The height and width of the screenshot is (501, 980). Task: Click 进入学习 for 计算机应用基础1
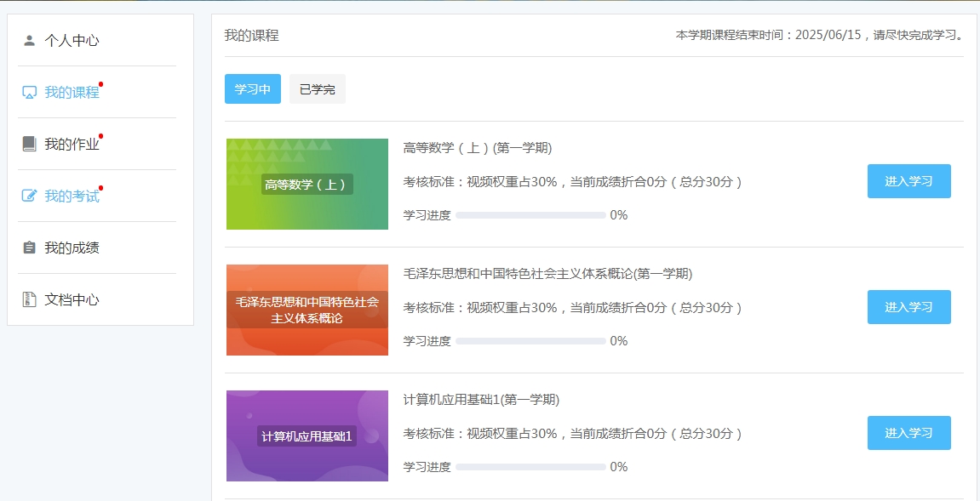(908, 433)
